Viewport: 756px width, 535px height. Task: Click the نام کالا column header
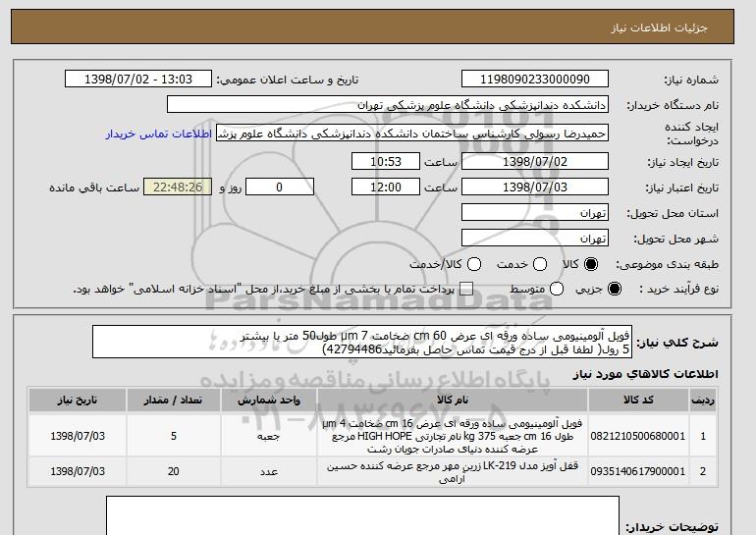(453, 401)
